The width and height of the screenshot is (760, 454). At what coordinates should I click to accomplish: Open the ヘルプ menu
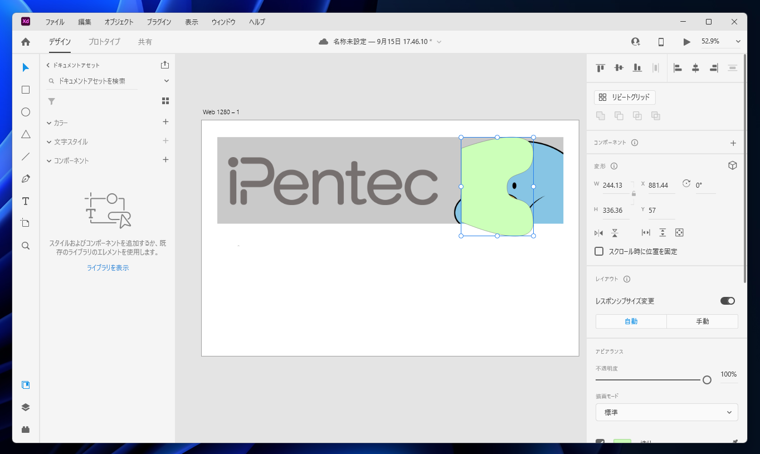(x=257, y=22)
